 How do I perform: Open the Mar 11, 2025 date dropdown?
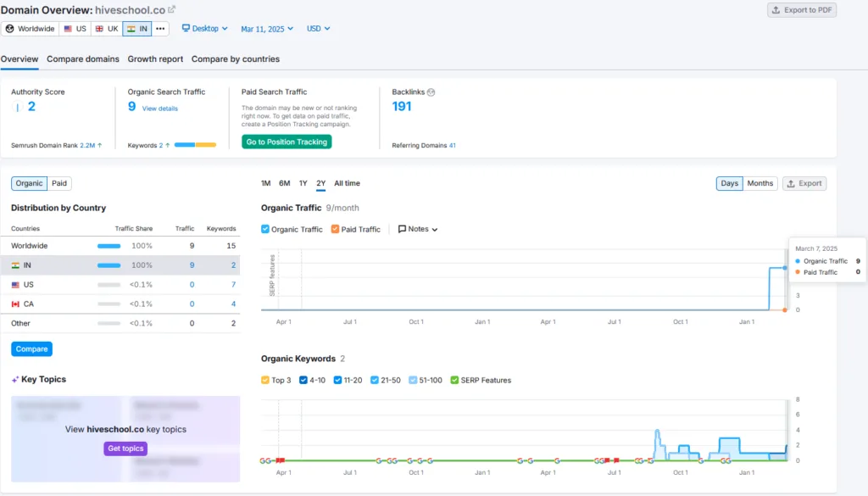point(267,29)
